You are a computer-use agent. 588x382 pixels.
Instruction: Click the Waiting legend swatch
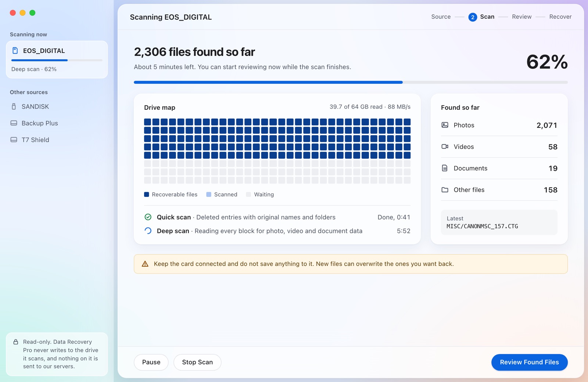(249, 194)
